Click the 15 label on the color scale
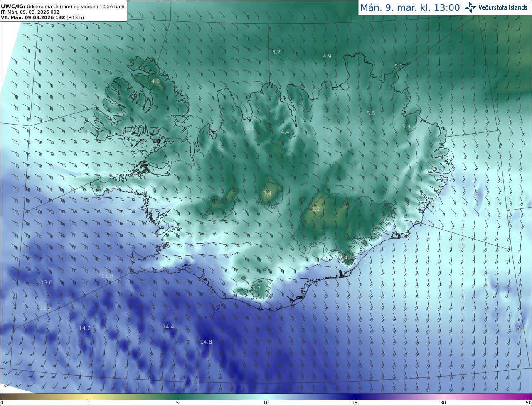Viewport: 532px width, 406px height. 355,403
